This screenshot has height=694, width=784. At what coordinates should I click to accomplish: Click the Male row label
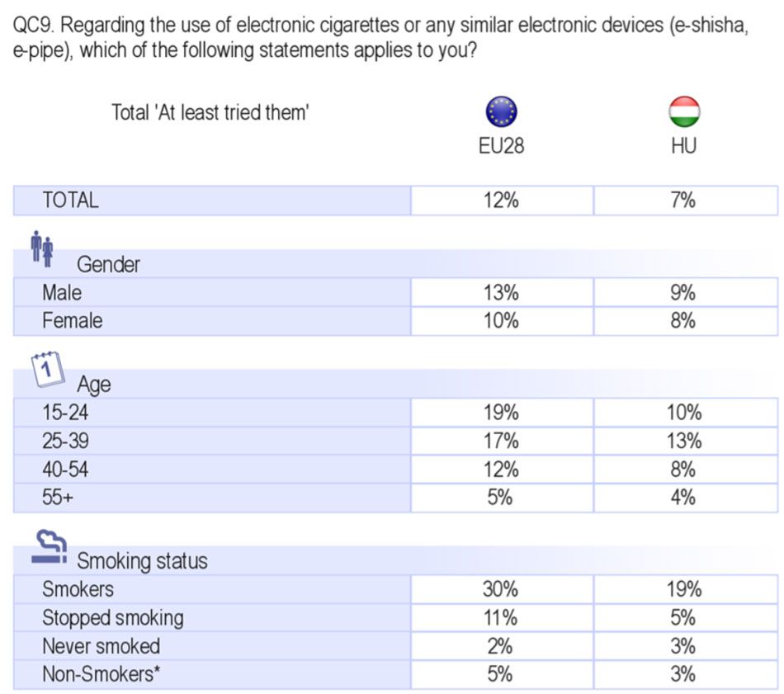[x=62, y=293]
